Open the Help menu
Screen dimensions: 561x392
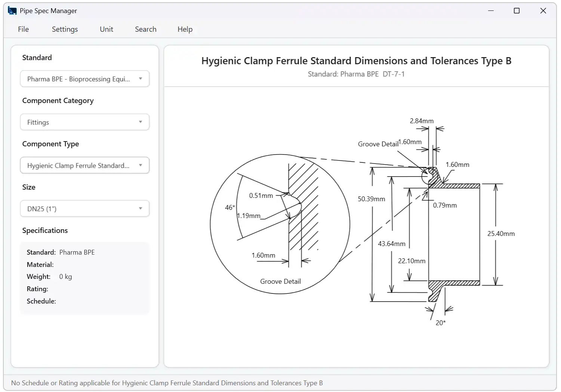click(x=185, y=29)
